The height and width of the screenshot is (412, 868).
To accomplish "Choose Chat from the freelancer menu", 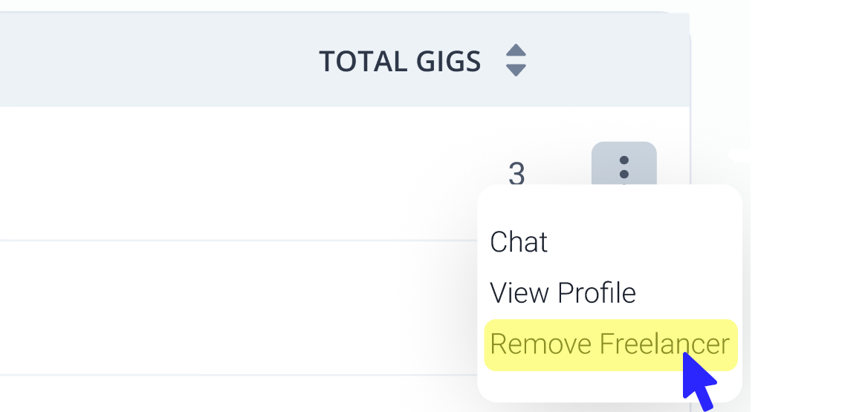I will pos(519,242).
